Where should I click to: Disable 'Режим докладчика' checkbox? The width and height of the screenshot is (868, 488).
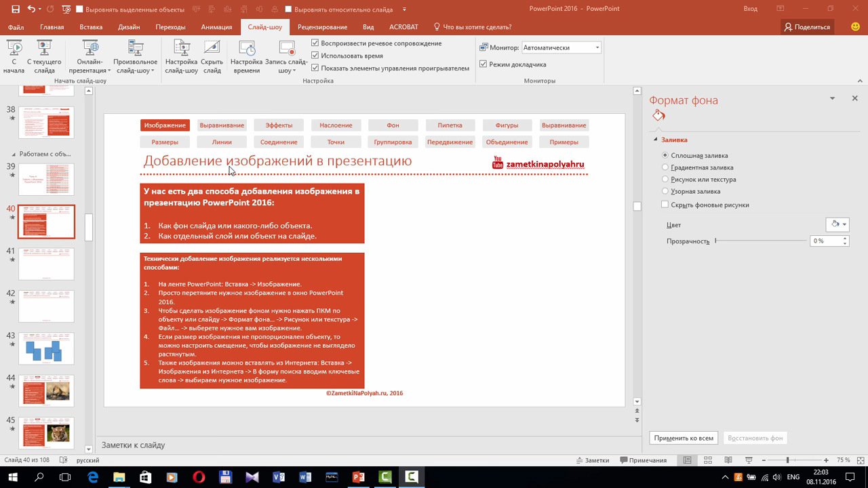click(x=484, y=64)
